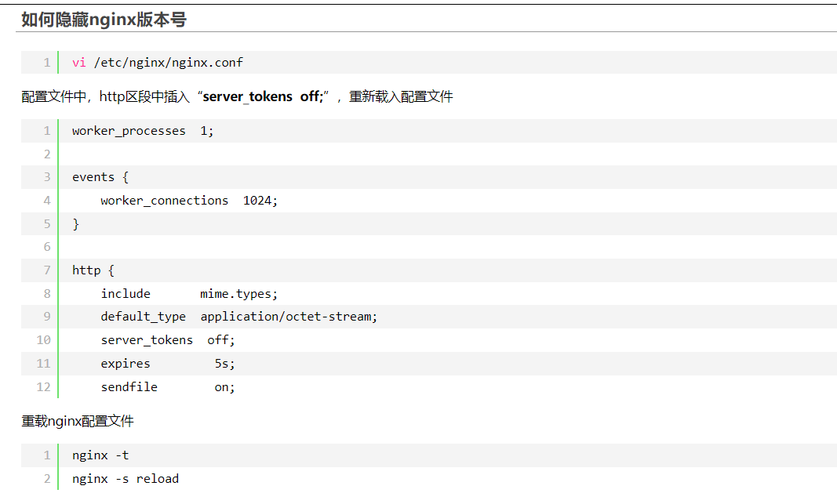837x504 pixels.
Task: Click the expires 5s; code line
Action: point(168,364)
